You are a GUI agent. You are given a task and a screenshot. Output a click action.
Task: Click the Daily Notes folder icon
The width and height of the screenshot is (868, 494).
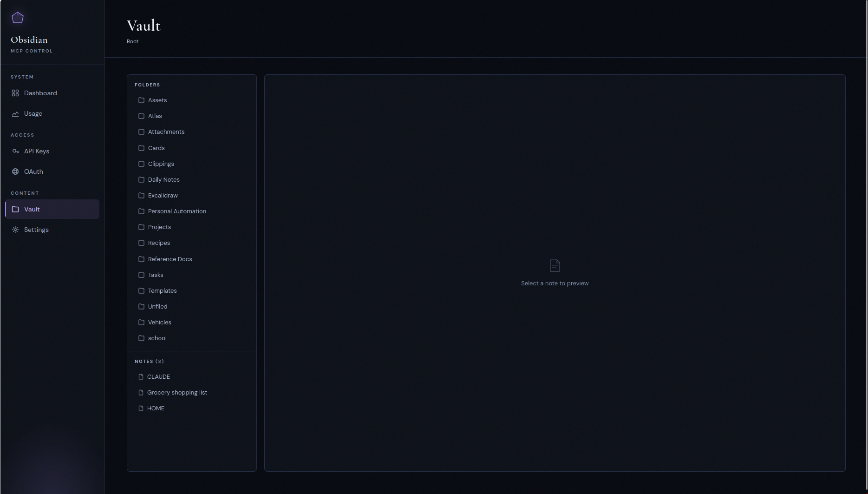tap(142, 180)
